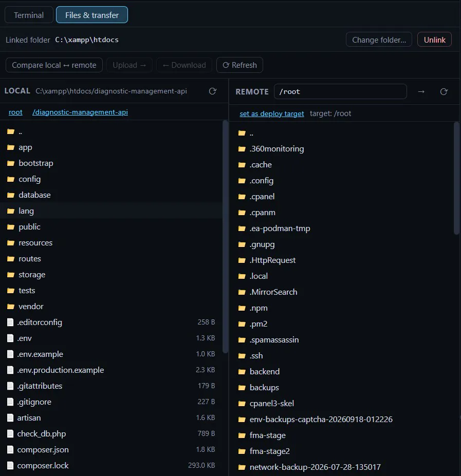Select the public folder row
The image size is (461, 476).
[x=111, y=227]
